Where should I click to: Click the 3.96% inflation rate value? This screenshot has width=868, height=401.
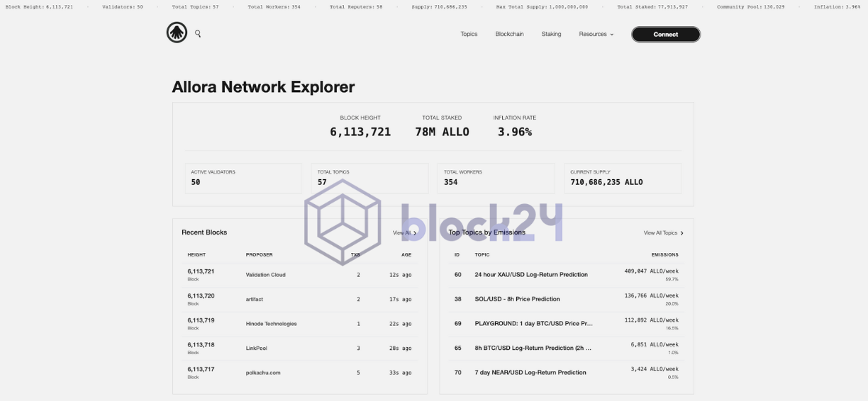(x=515, y=132)
